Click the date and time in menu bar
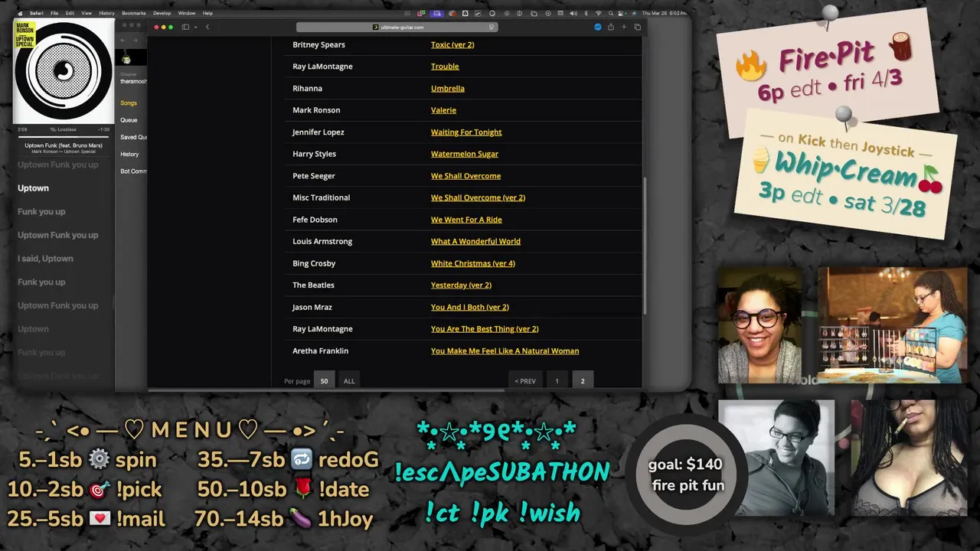Viewport: 980px width, 551px height. [663, 13]
